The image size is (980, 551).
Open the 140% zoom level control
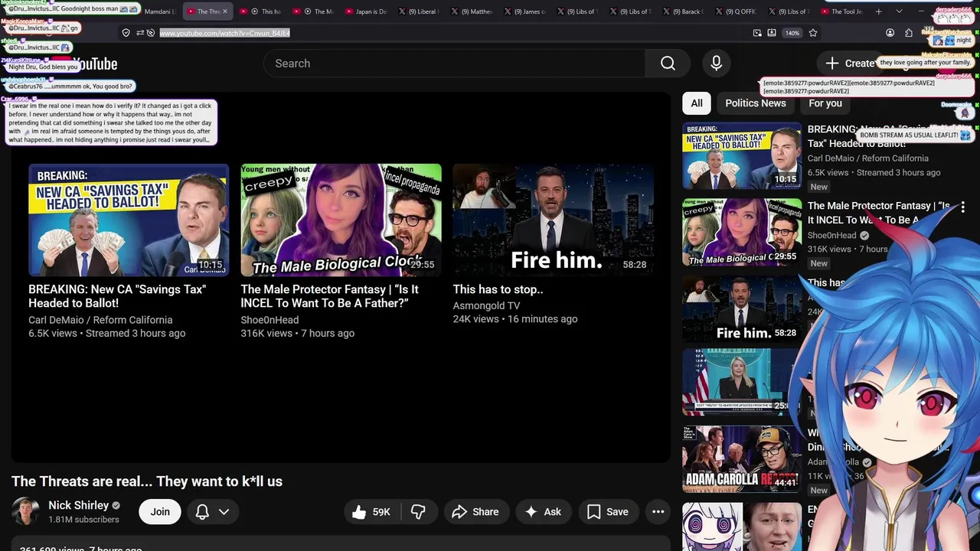792,33
